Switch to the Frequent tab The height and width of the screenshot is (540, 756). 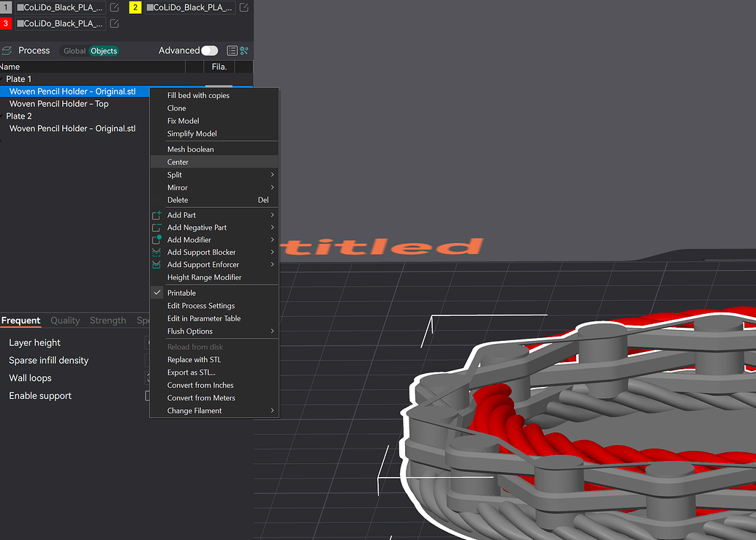click(20, 320)
